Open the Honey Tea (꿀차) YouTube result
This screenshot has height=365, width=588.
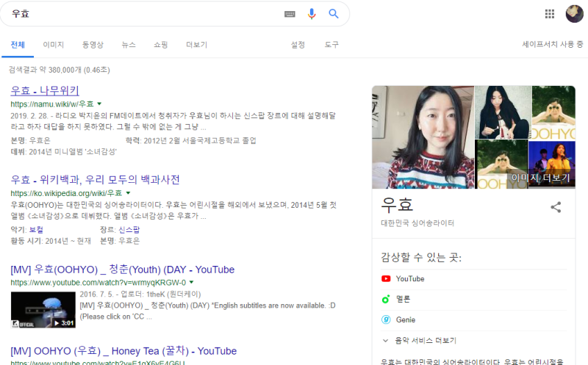pos(123,351)
